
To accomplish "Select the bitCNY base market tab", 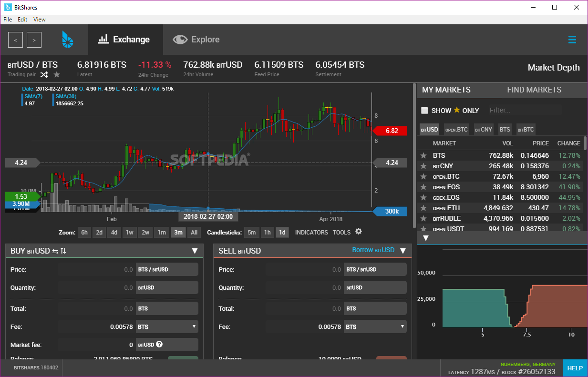I will (x=484, y=129).
